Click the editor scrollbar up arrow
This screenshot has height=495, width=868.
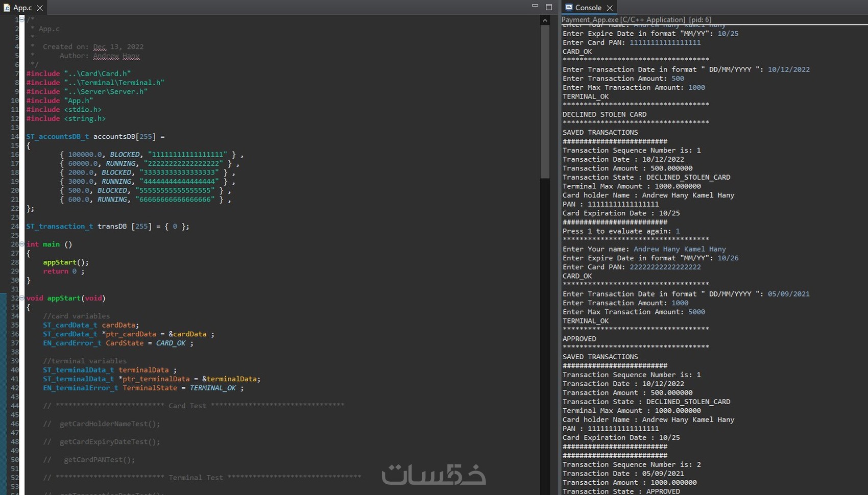coord(545,20)
